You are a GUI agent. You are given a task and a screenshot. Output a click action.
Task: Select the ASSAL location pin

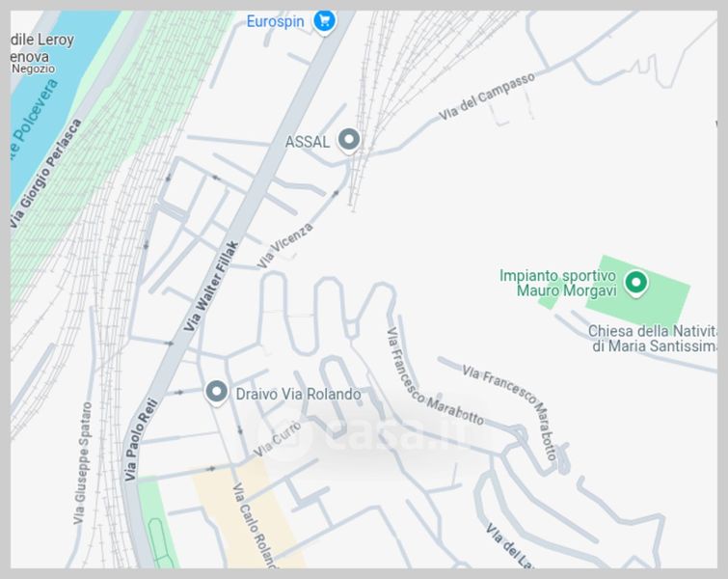coord(349,140)
